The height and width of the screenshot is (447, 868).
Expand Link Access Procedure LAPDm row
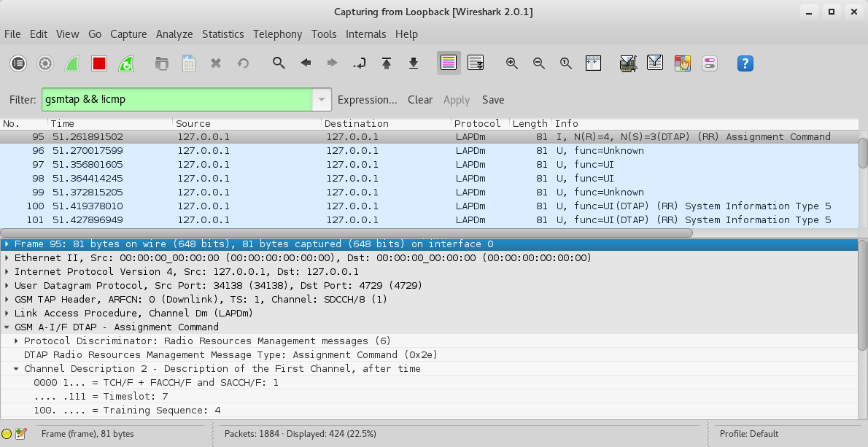coord(7,313)
